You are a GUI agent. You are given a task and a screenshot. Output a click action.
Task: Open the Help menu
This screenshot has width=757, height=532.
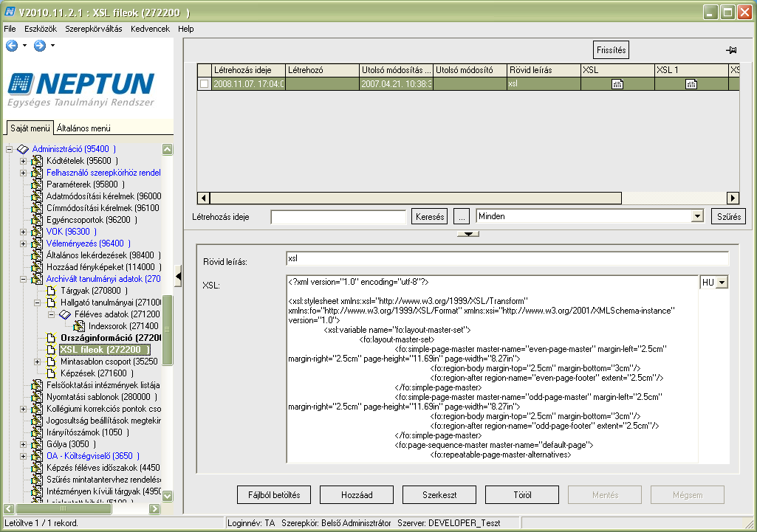186,29
